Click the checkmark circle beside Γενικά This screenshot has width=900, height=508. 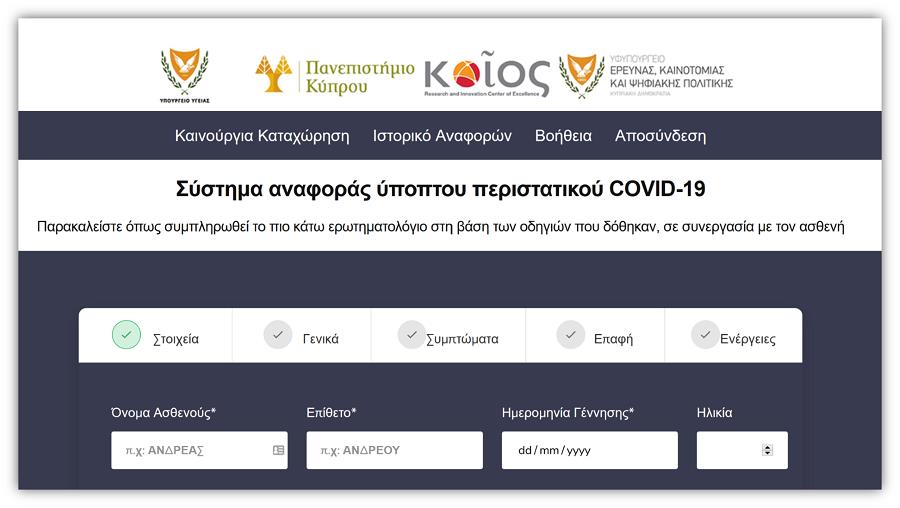click(278, 335)
